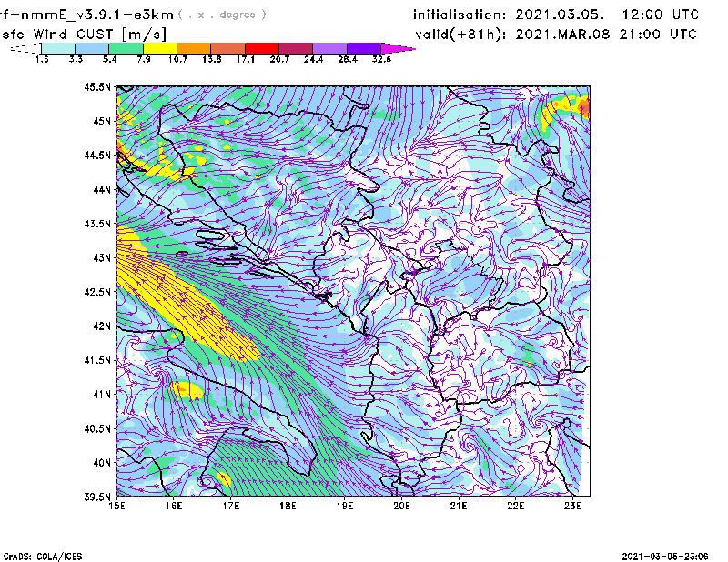Click the legend value 17.1
This screenshot has width=728, height=562.
click(246, 59)
